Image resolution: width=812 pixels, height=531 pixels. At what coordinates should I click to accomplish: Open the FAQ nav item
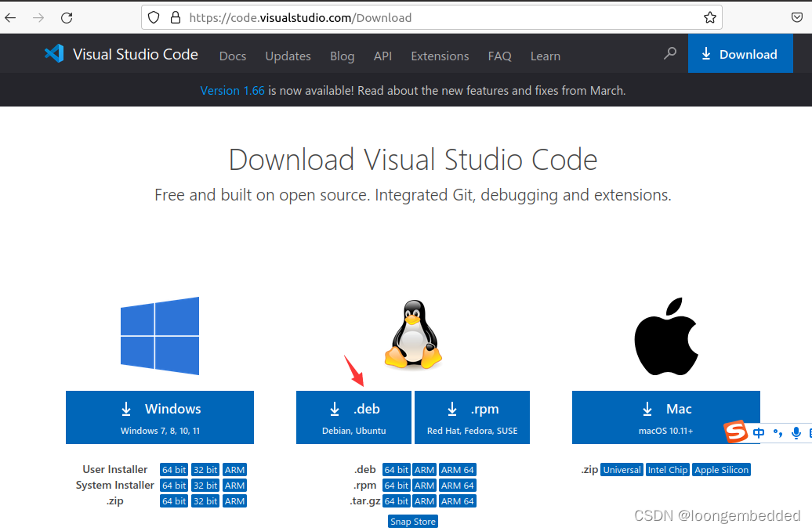(x=500, y=56)
